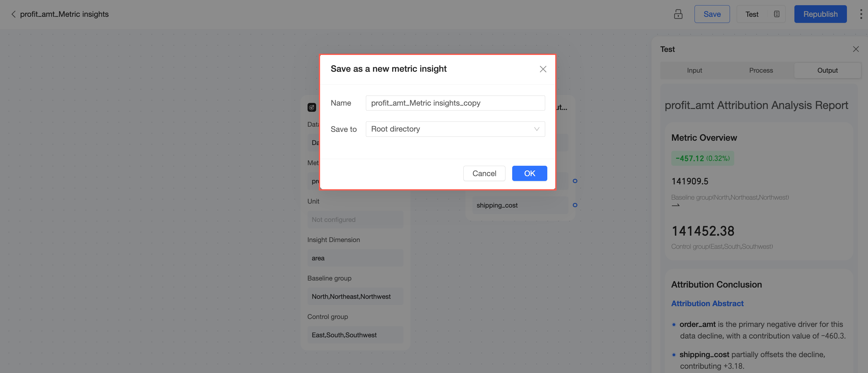Close the Save as new metric insight dialog
Viewport: 868px width, 373px height.
click(x=542, y=69)
